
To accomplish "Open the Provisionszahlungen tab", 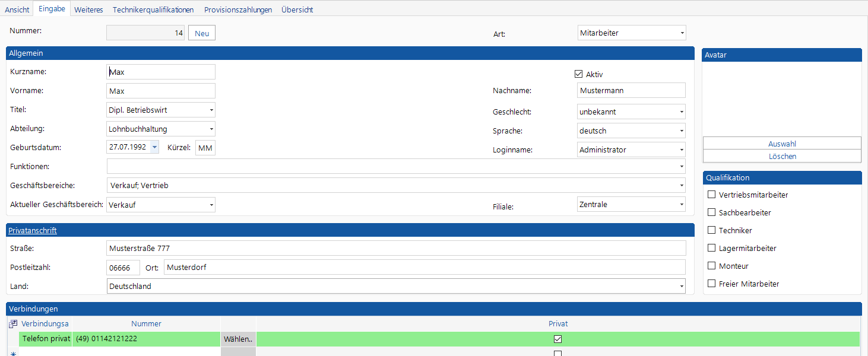I will (238, 9).
